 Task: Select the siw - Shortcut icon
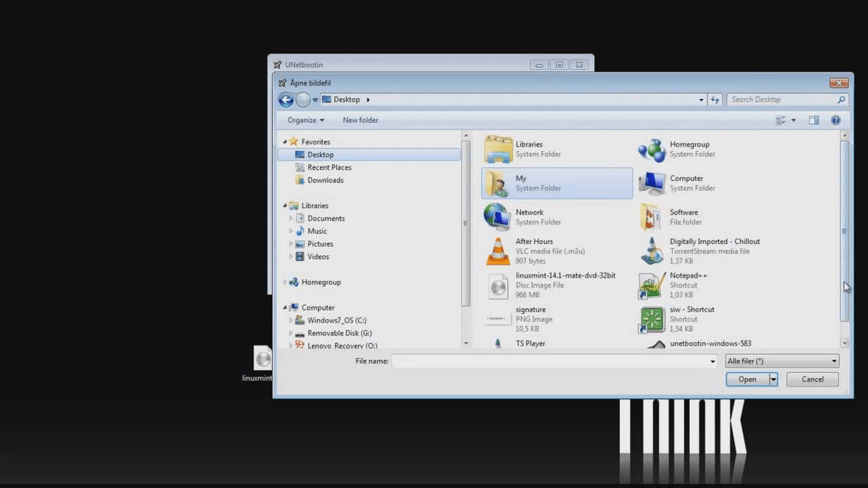pos(652,320)
